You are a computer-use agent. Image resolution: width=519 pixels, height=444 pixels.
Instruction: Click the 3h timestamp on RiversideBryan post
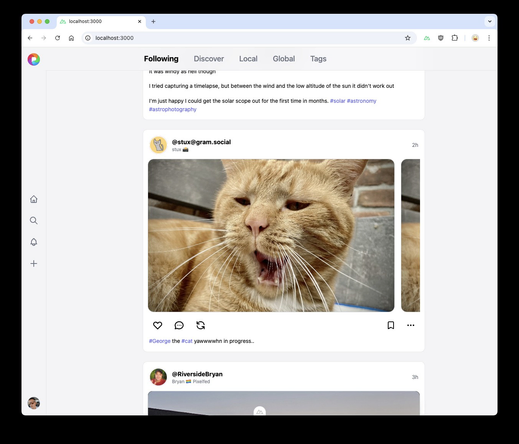click(415, 377)
